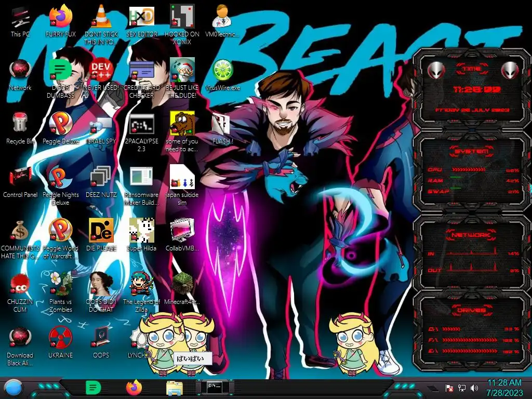The height and width of the screenshot is (399, 532).
Task: Launch Firefox from the taskbar
Action: pos(134,388)
